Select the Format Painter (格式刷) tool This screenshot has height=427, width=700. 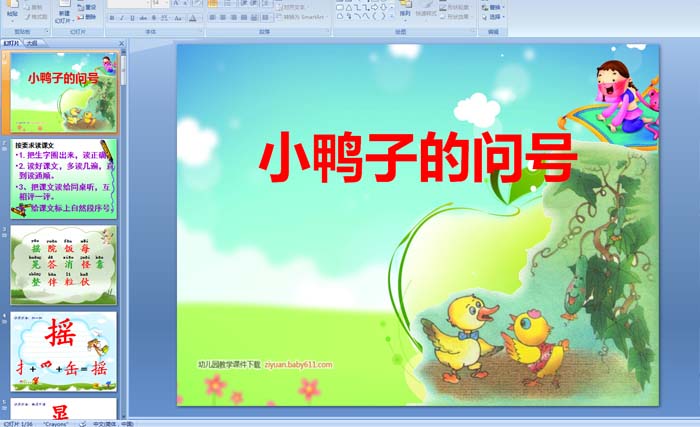coord(37,17)
